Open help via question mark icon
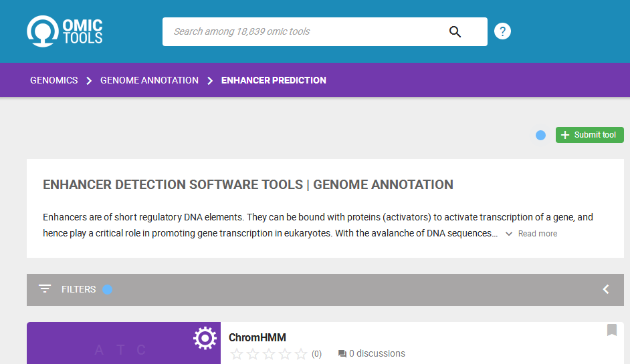The height and width of the screenshot is (364, 630). 502,31
